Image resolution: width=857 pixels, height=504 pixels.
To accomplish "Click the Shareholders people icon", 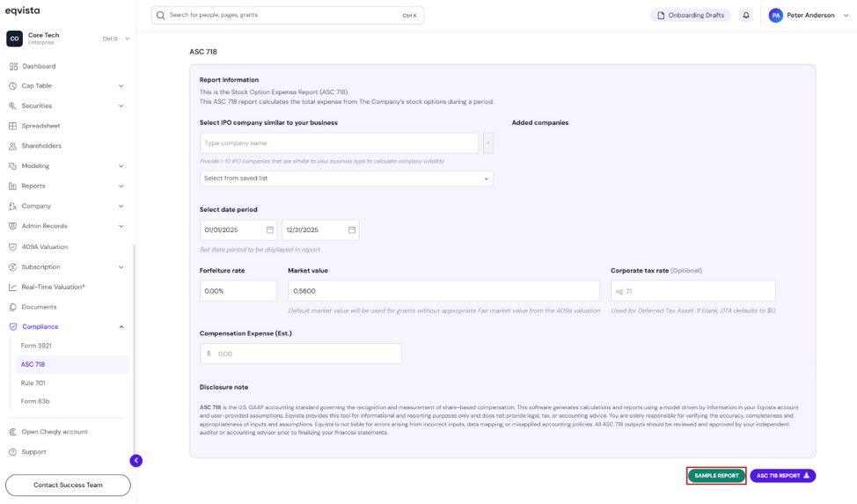I will [12, 146].
